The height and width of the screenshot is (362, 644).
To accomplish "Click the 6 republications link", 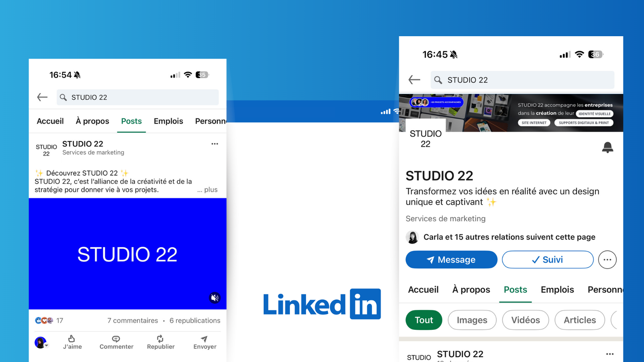I will pos(195,321).
